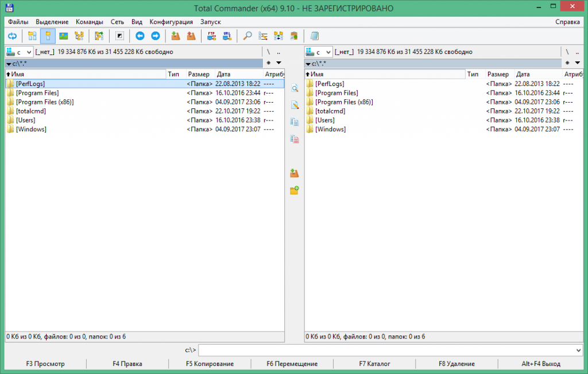
Task: Expand the left panel directory history arrow
Action: (278, 63)
